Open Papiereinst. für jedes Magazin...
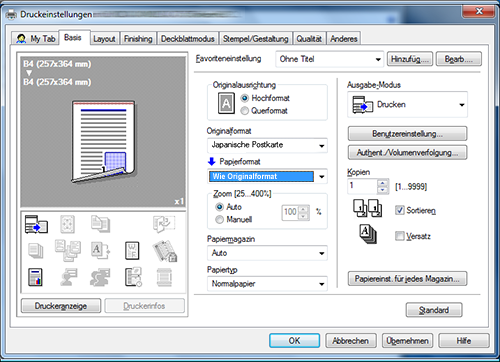The image size is (500, 362). (407, 279)
